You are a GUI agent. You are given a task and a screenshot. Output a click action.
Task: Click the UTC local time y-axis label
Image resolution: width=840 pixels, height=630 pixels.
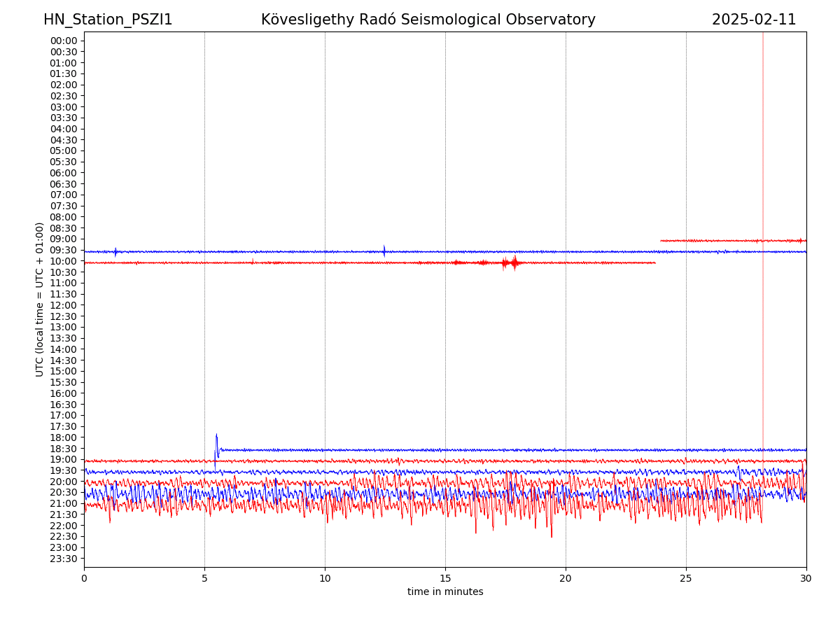pyautogui.click(x=40, y=299)
